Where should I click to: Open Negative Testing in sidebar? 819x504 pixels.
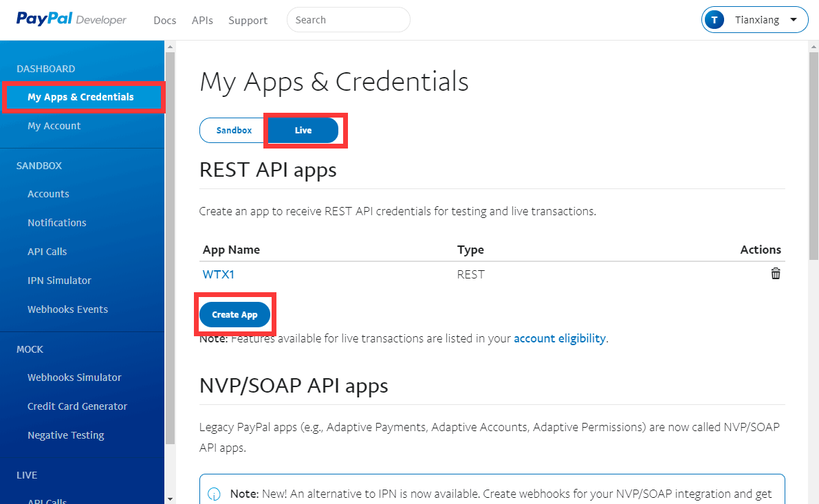pos(66,435)
